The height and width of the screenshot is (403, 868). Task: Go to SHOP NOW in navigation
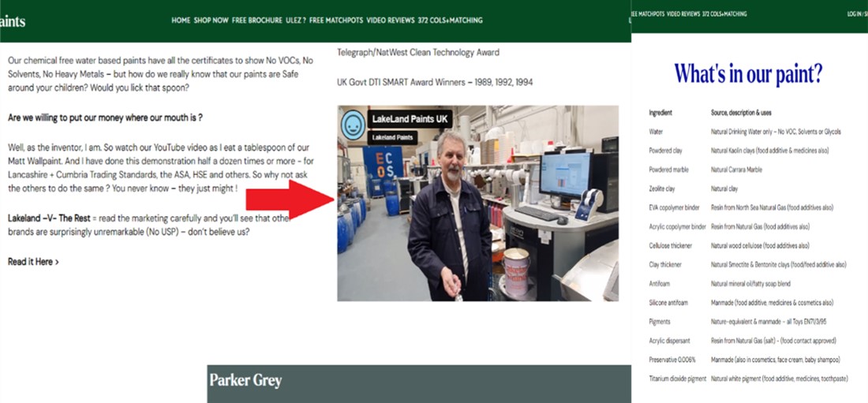pos(211,21)
